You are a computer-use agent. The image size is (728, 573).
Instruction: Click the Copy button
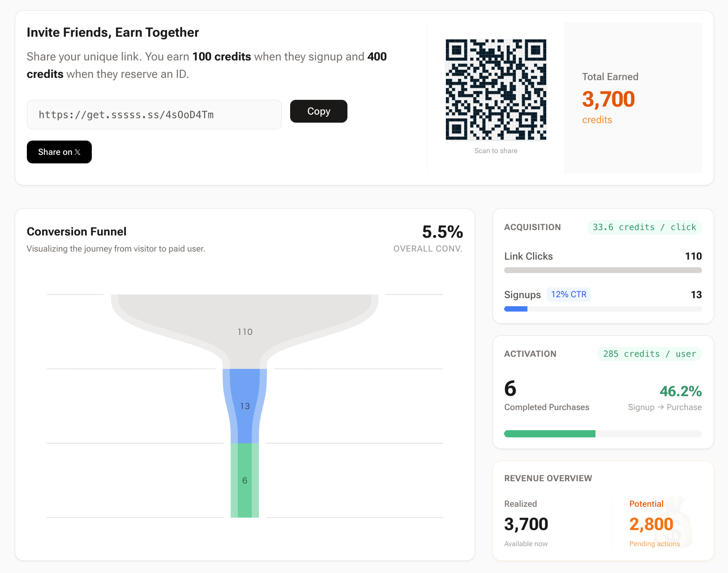click(318, 111)
